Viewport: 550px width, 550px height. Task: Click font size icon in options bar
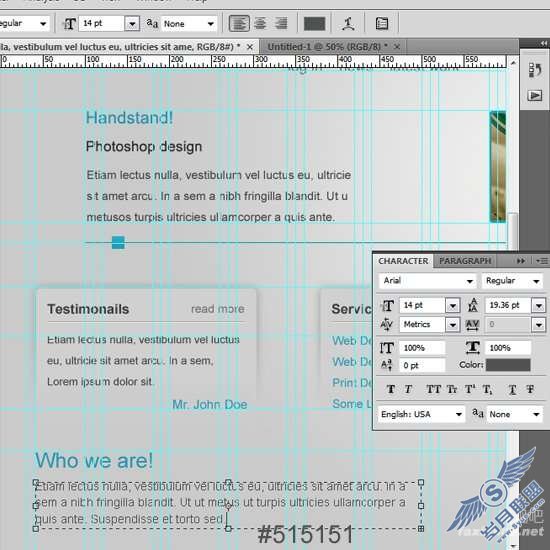coord(69,24)
